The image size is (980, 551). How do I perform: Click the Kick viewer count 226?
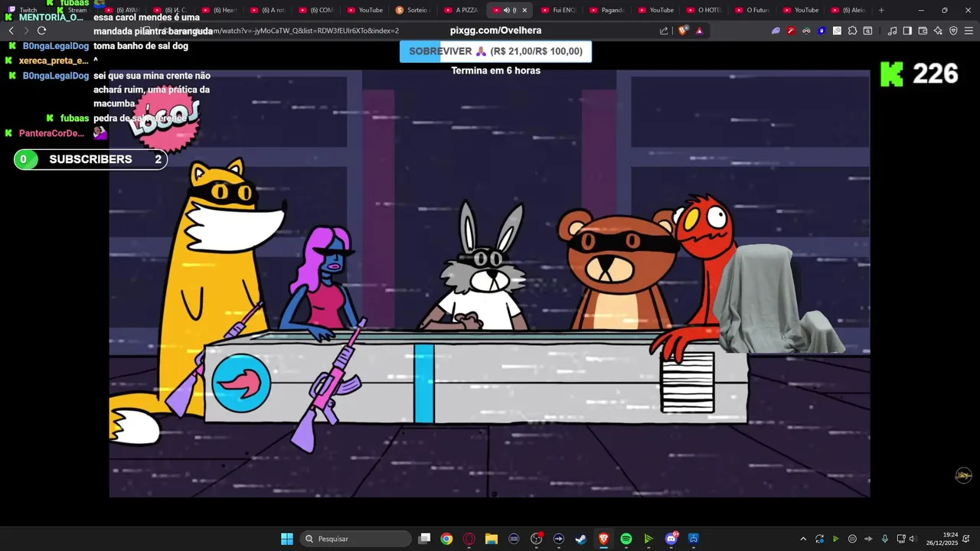click(919, 73)
